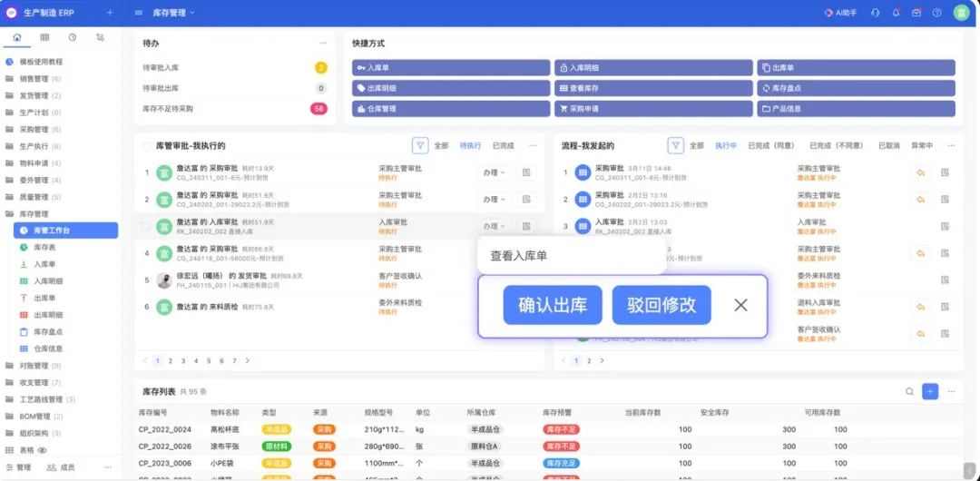Open 模板使用教程 in sidebar

coord(41,62)
